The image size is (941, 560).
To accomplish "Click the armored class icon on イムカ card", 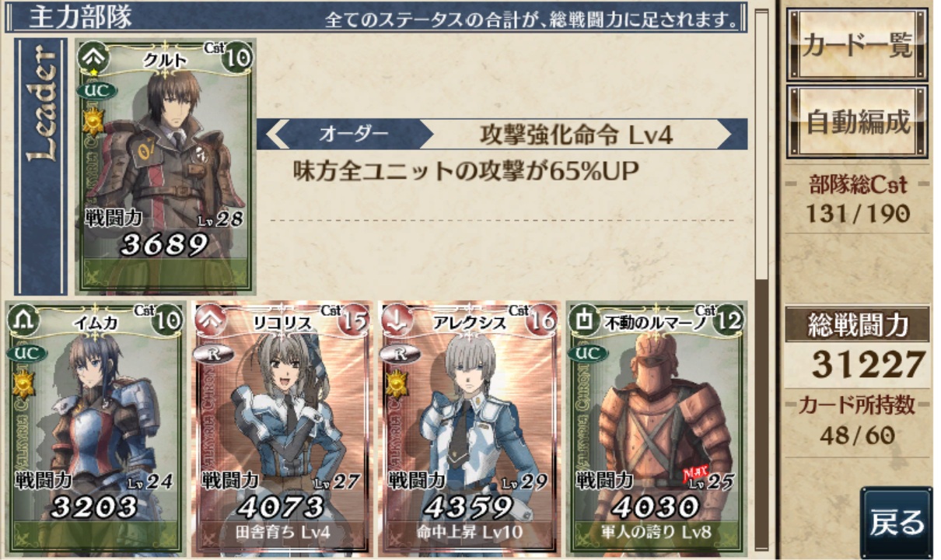I will 23,319.
